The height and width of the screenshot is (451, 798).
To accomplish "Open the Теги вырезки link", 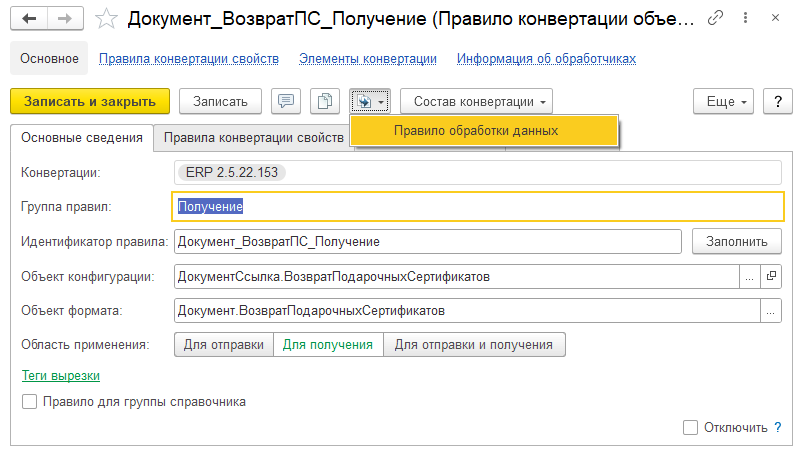I will (x=61, y=376).
